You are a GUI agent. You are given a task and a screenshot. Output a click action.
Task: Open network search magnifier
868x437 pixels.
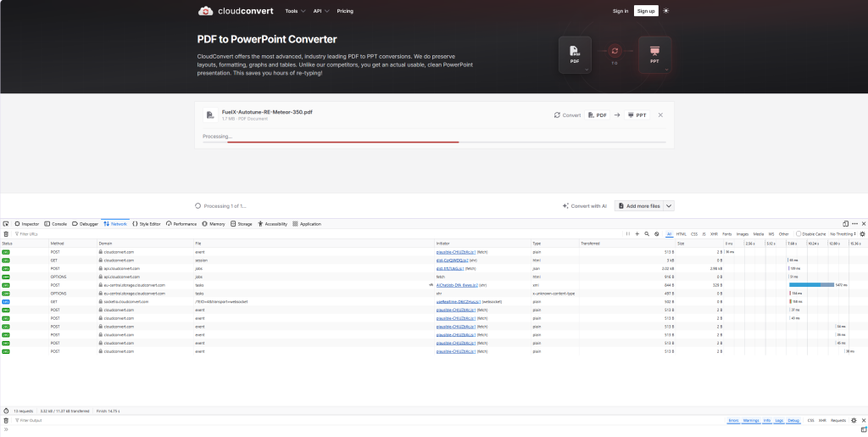tap(647, 234)
